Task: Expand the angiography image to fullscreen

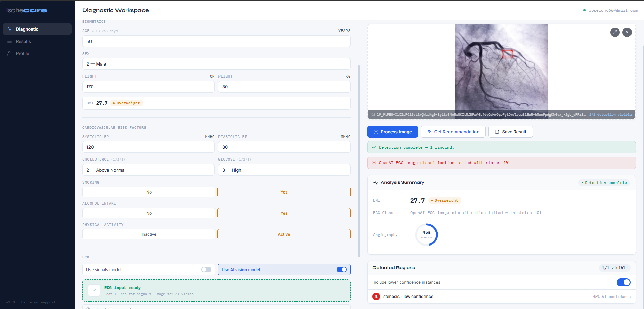Action: 615,32
